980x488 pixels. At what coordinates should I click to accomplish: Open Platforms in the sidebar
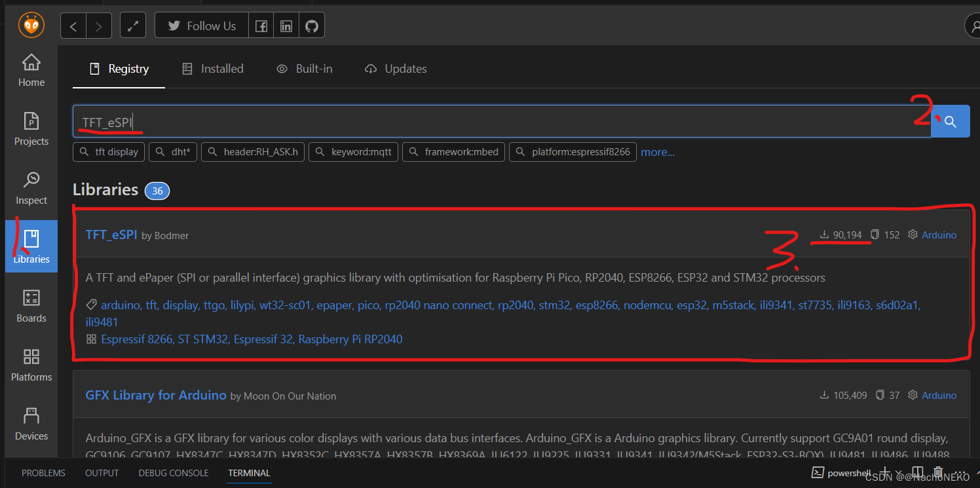[x=31, y=366]
